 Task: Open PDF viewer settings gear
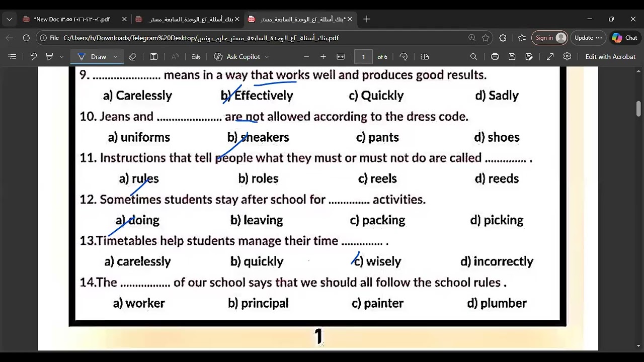click(x=567, y=57)
